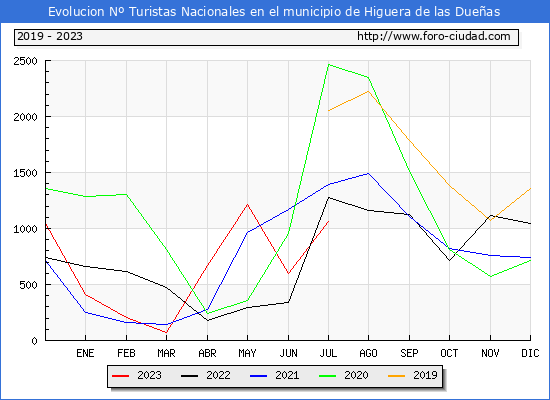Click the red 2023 line peak at MAY

pyautogui.click(x=248, y=204)
